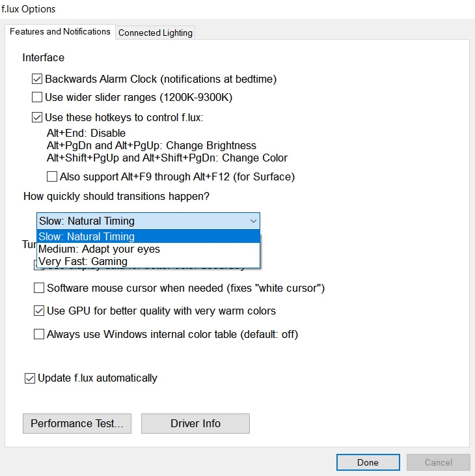This screenshot has height=476, width=475.
Task: Open the Features and Notifications tab
Action: point(60,31)
